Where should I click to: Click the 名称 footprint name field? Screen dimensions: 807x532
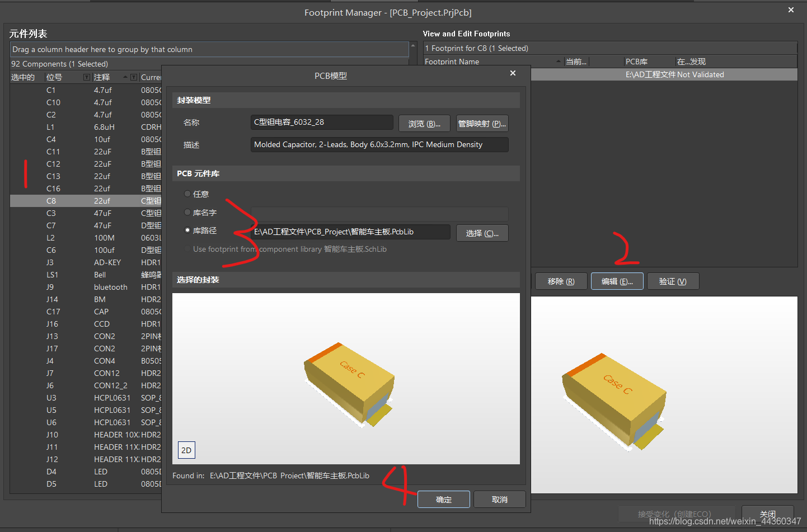coord(322,122)
